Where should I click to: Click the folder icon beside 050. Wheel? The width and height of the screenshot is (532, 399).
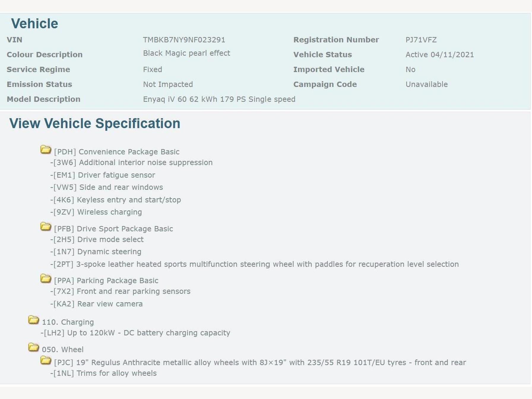click(34, 347)
